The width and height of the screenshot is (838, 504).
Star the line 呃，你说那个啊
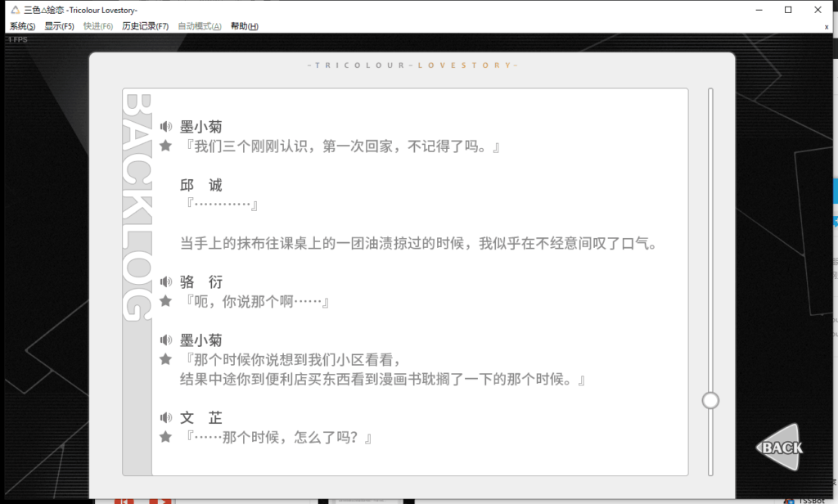click(x=165, y=301)
